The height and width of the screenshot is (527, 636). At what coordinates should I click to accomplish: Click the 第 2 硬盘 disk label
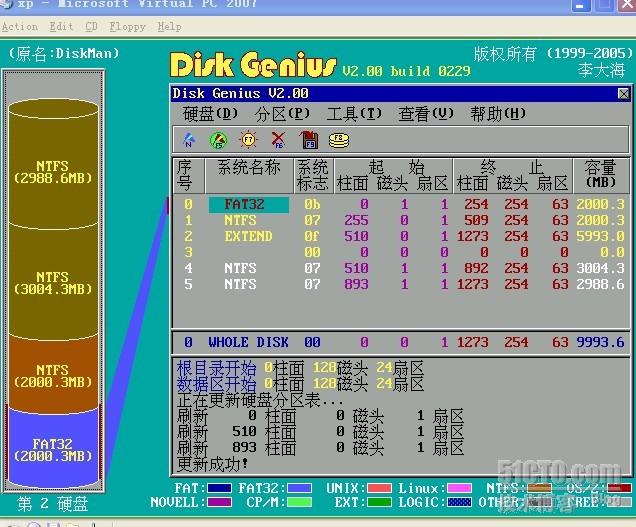(53, 504)
